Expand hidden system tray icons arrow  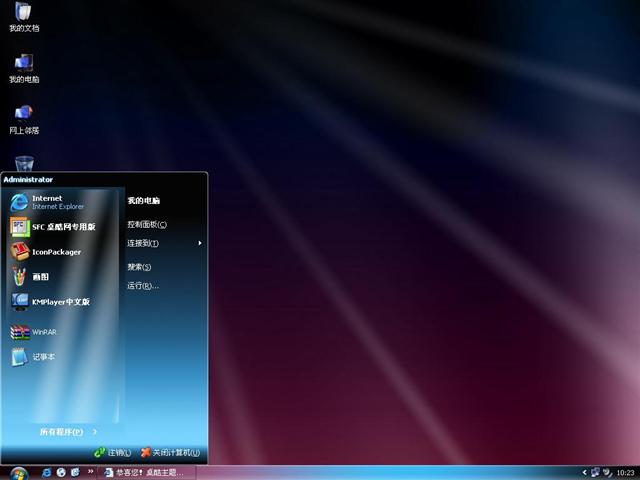coord(584,472)
